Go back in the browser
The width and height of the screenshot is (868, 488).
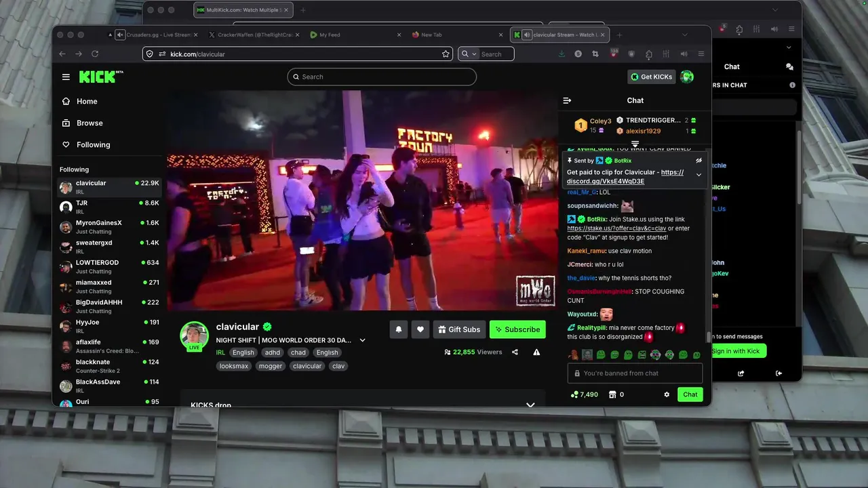[x=62, y=54]
